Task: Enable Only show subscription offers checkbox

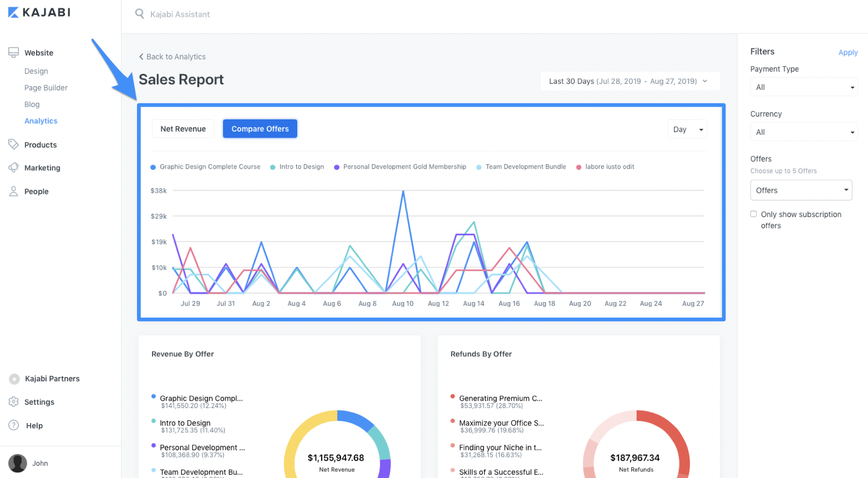Action: pos(753,214)
